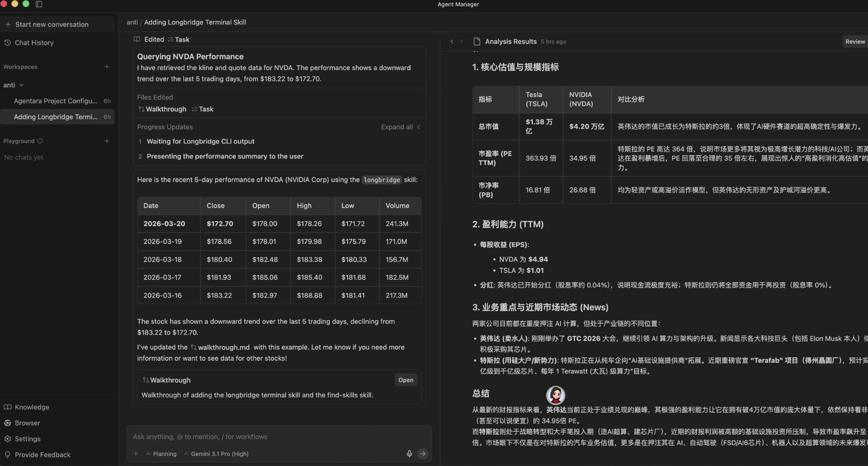The image size is (868, 466).
Task: Open the Gemini 3.1 Pro model selector
Action: click(216, 454)
